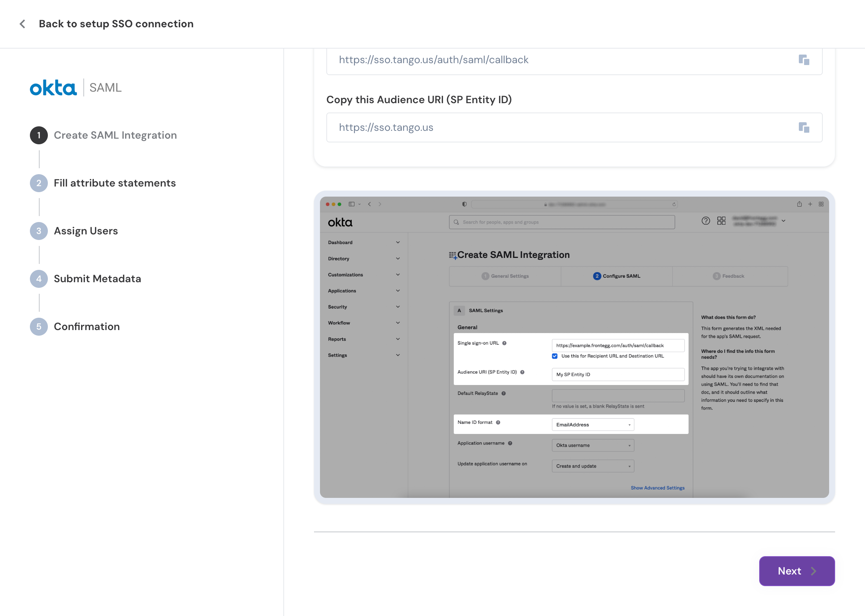Click step 4 circle for Submit Metadata
Screen dimensions: 865x616
[39, 279]
